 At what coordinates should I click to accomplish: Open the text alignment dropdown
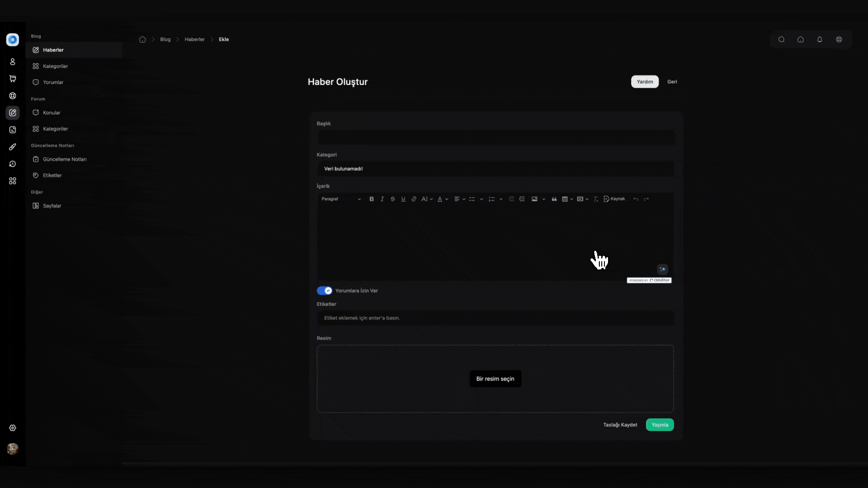point(460,199)
